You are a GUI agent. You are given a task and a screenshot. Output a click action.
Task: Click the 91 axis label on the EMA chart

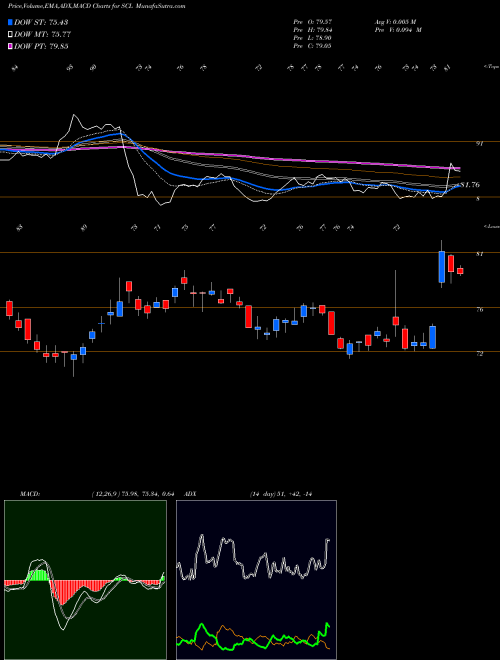(x=479, y=144)
